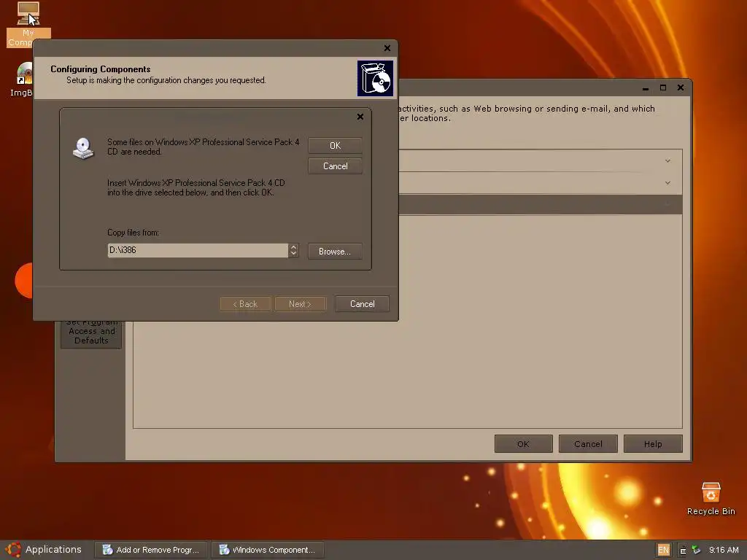747x560 pixels.
Task: Close the Configuring Components wizard window
Action: pos(387,48)
